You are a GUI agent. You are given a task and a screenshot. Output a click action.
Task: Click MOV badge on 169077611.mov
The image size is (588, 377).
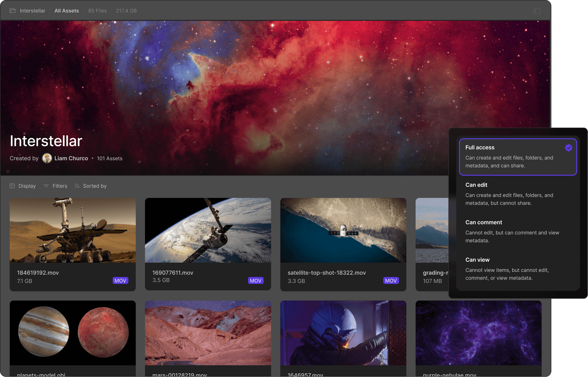tap(256, 281)
